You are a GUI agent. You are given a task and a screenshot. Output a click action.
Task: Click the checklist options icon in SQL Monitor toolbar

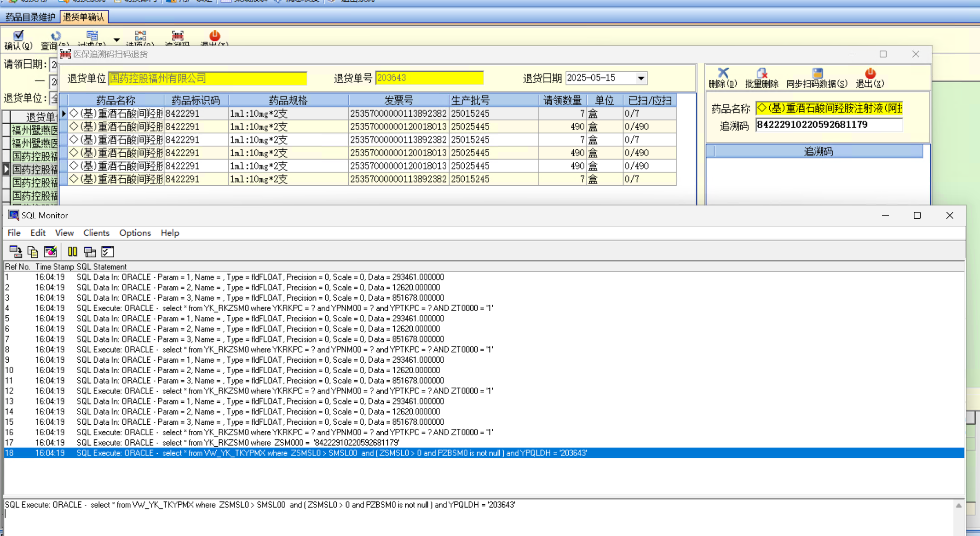(x=107, y=251)
